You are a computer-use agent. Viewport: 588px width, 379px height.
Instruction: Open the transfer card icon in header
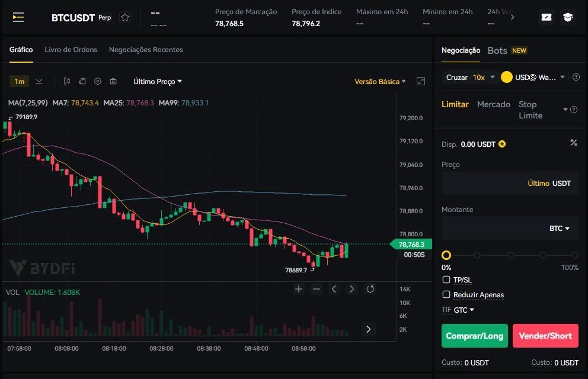[547, 17]
